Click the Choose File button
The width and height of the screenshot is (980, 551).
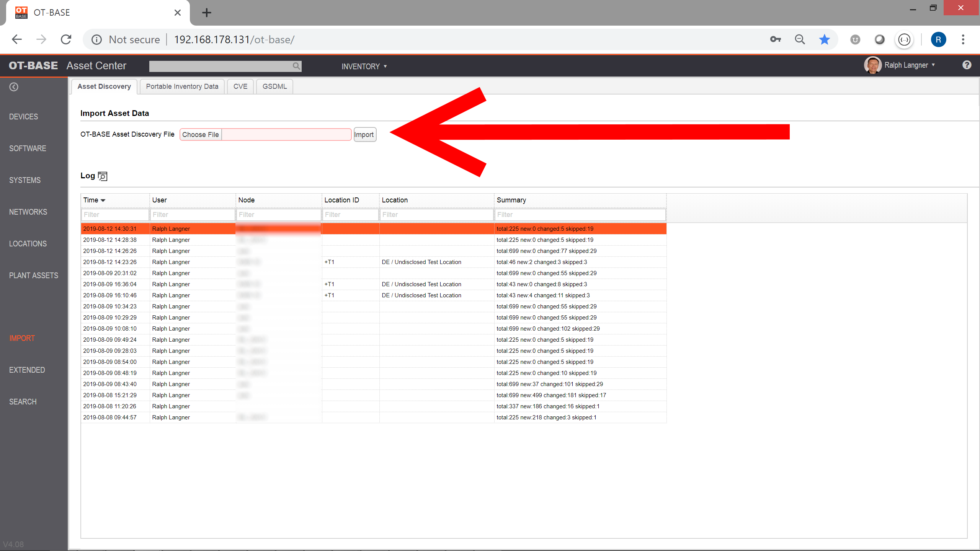tap(201, 135)
